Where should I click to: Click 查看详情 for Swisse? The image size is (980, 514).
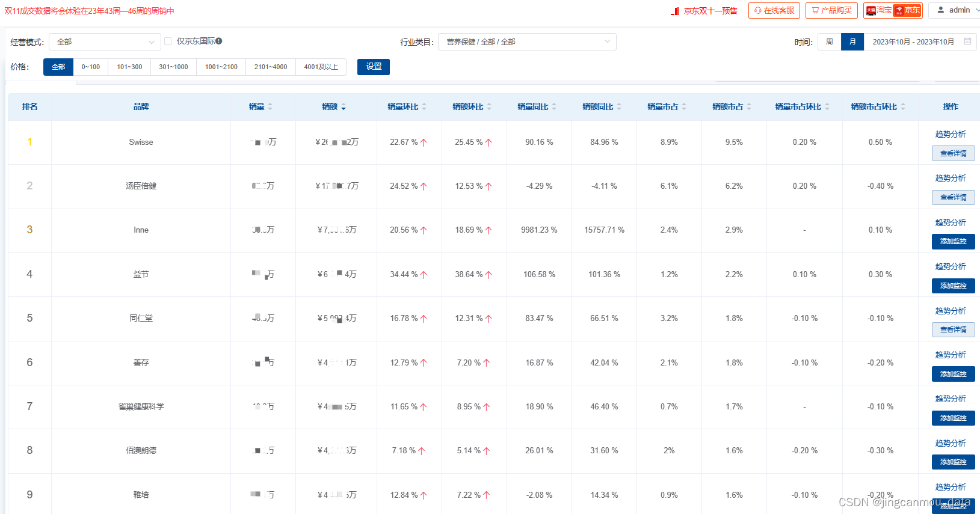(954, 153)
